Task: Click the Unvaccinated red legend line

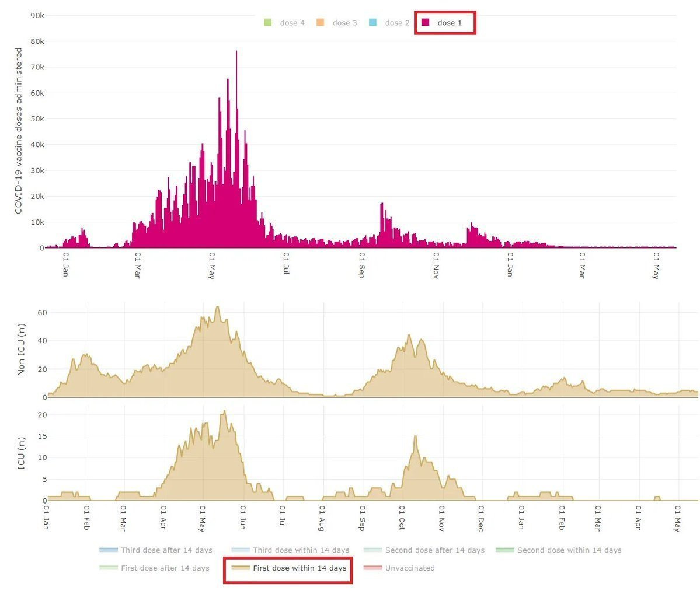Action: [372, 568]
